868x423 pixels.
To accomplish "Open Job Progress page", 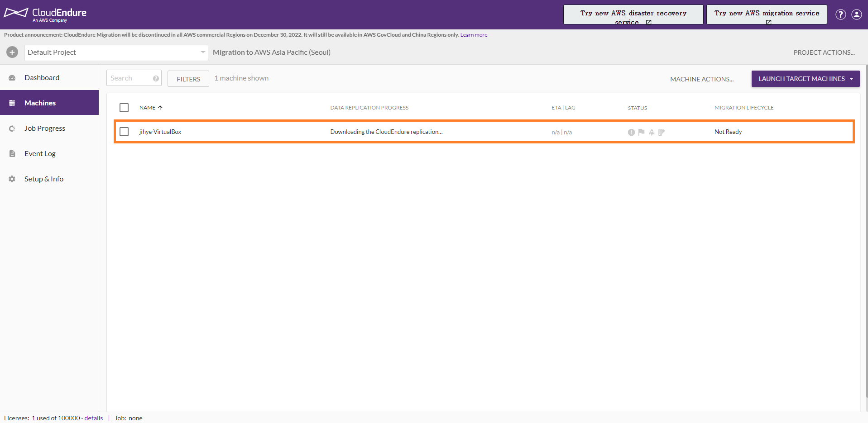I will click(49, 128).
